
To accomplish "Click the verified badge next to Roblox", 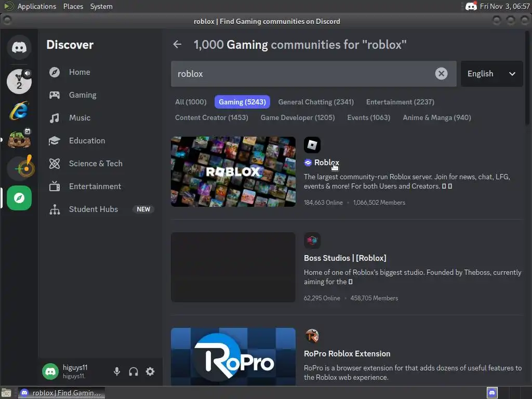I will [308, 163].
